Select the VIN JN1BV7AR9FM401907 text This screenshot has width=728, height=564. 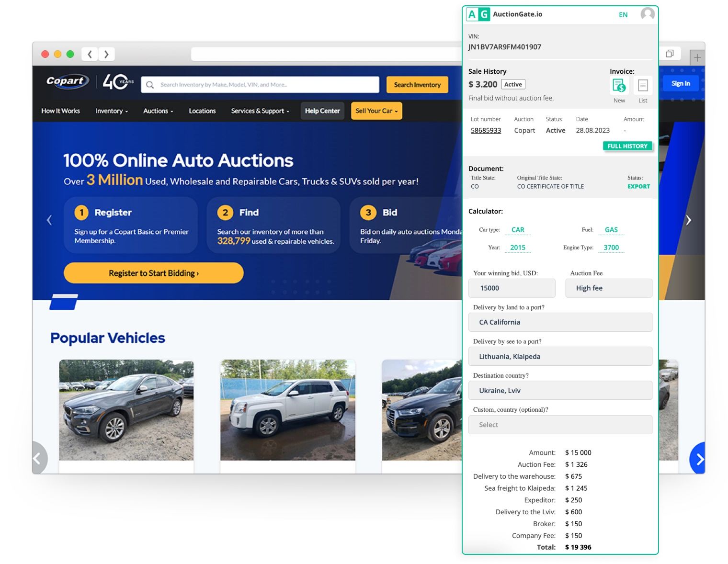(x=505, y=47)
